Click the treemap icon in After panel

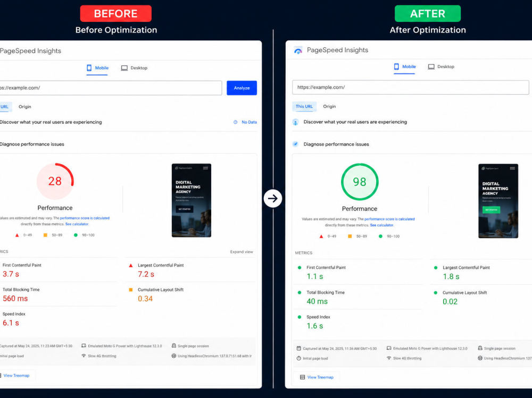tap(302, 377)
